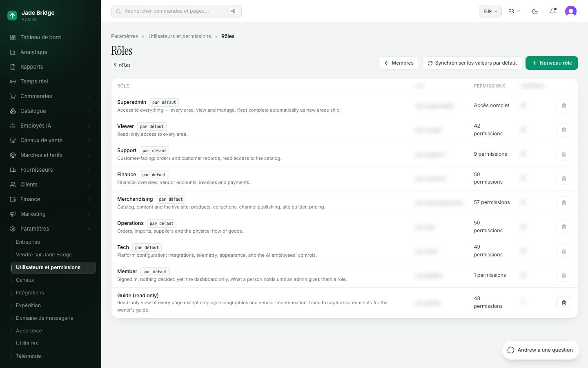
Task: Open the FR language selector
Action: 514,11
